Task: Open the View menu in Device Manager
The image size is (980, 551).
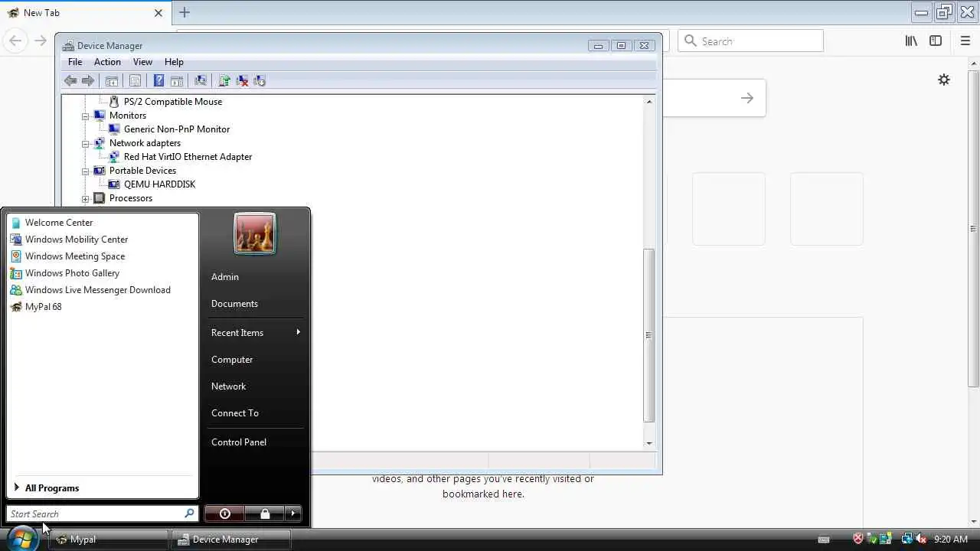Action: (142, 62)
